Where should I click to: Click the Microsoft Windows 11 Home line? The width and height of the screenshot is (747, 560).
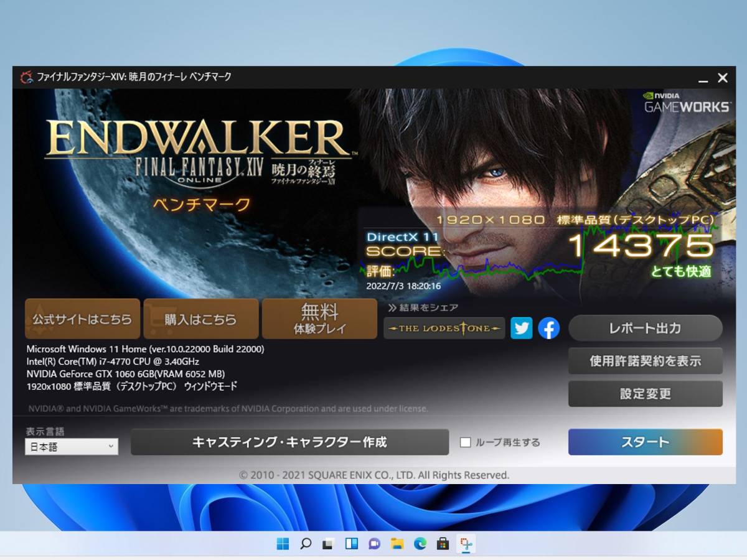click(145, 349)
